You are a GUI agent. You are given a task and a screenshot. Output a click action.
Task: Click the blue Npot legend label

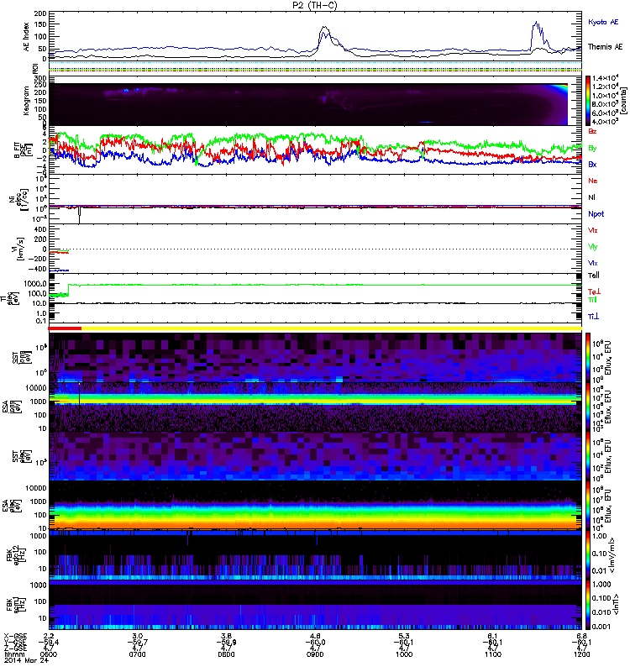click(596, 214)
